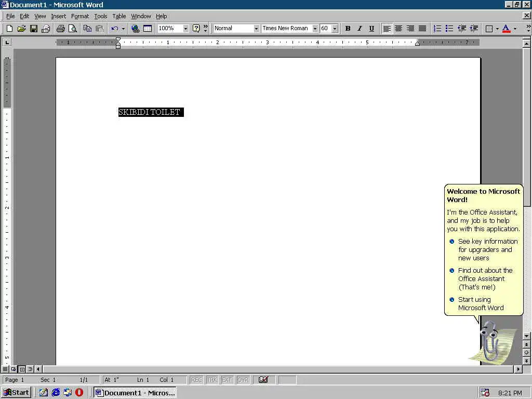Open the font color dropdown arrow
532x399 pixels.
pos(515,29)
